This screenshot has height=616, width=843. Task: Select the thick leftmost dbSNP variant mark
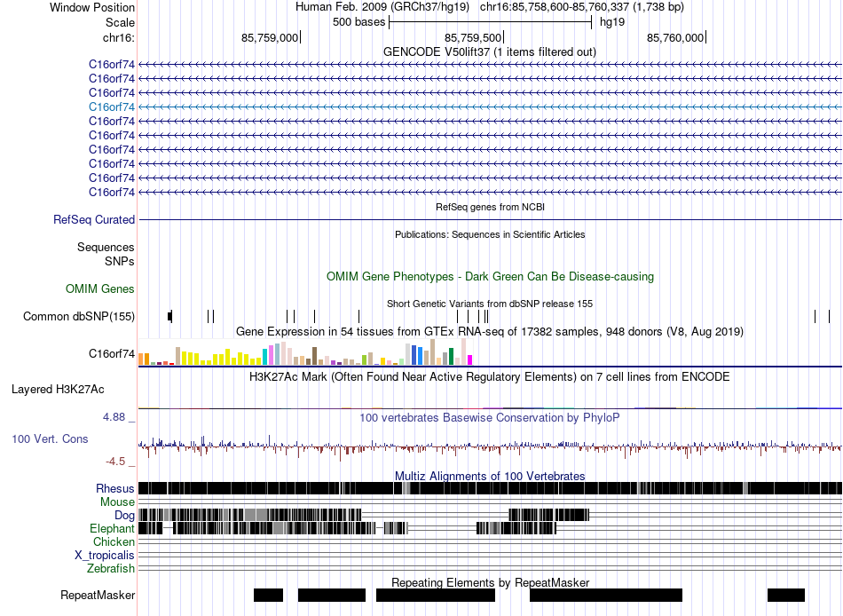point(170,316)
